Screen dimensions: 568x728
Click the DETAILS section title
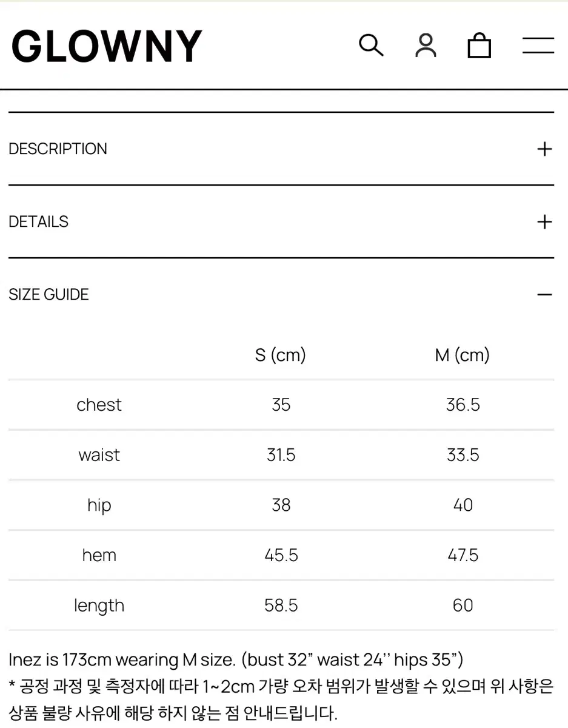38,221
